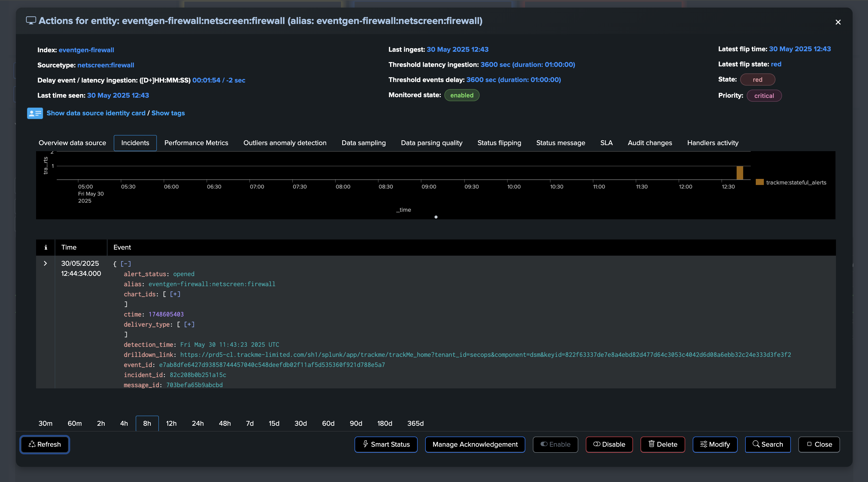Click the Search magnifier button
This screenshot has height=482, width=868.
[768, 444]
